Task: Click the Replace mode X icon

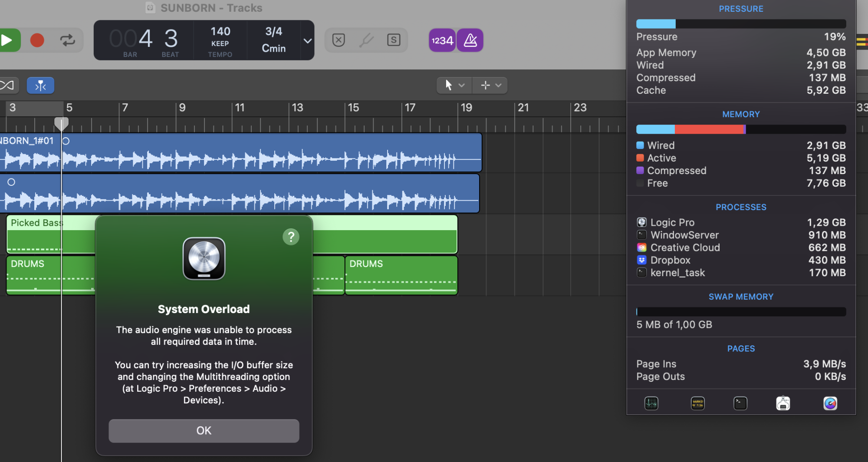Action: 339,40
